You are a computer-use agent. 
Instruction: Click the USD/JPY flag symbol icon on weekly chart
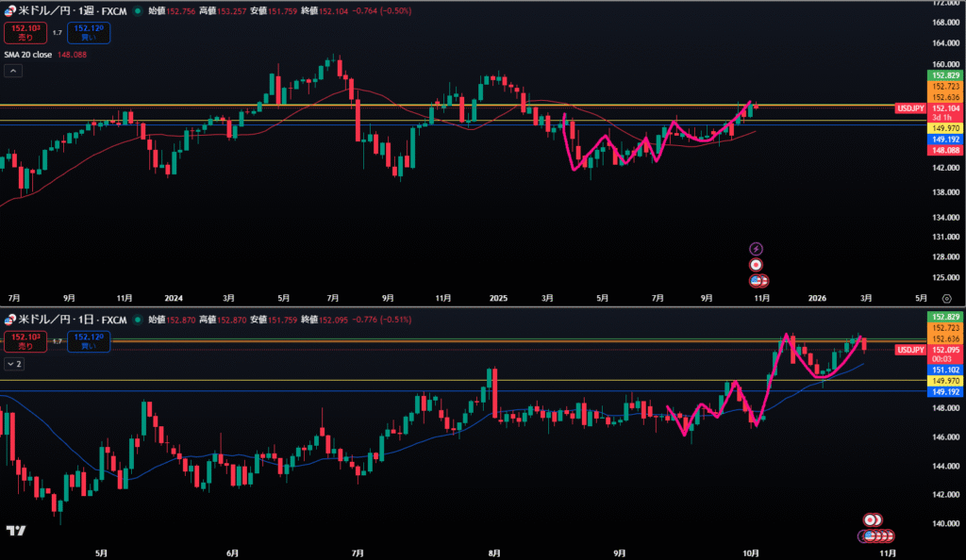tap(10, 11)
